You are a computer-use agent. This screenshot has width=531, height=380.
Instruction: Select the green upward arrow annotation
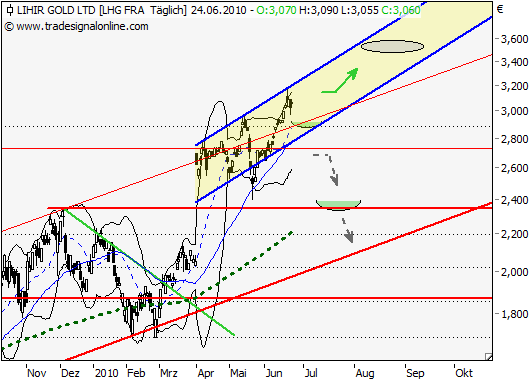coord(340,81)
